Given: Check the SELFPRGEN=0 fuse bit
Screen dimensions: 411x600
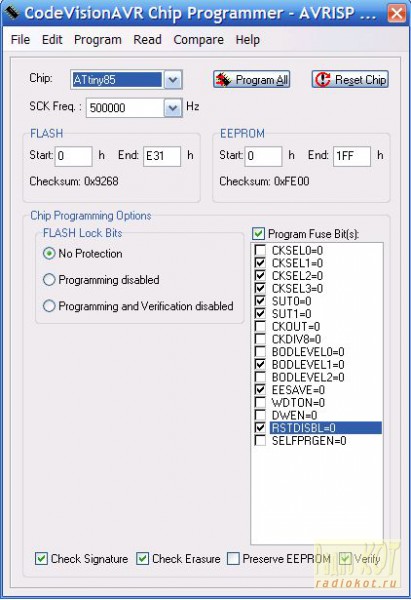Looking at the screenshot, I should coord(260,440).
